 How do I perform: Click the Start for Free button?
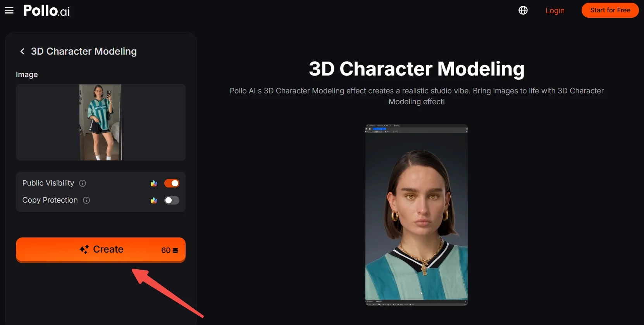(x=610, y=10)
